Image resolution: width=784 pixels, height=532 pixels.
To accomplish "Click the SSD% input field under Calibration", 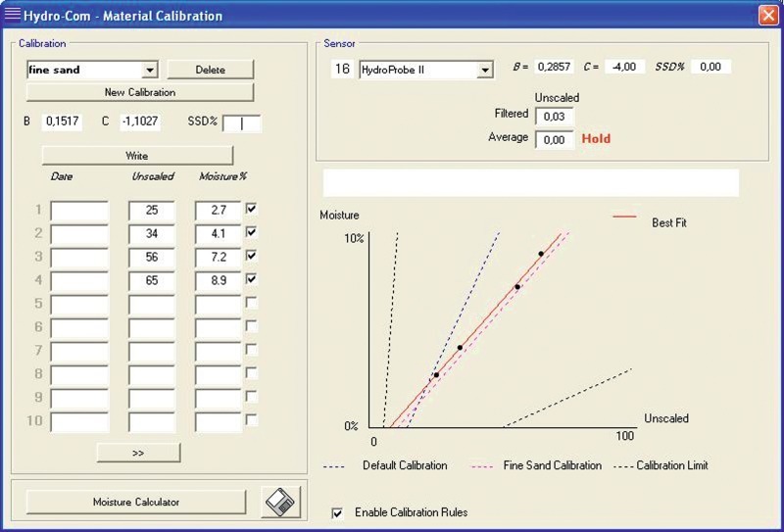I will (x=242, y=122).
